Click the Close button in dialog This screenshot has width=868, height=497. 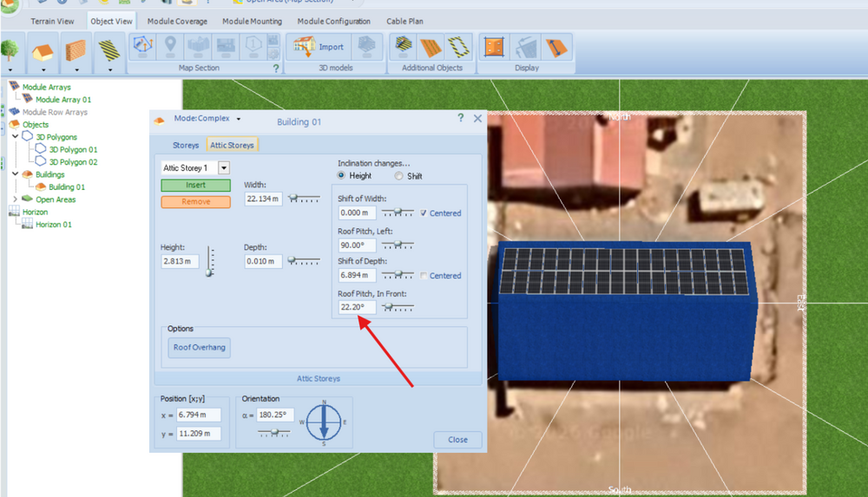[x=457, y=440]
